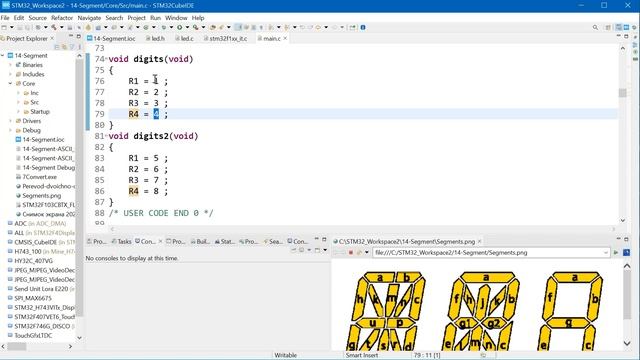Switch to the led.h editor tab
This screenshot has height=360, width=640.
(x=155, y=38)
